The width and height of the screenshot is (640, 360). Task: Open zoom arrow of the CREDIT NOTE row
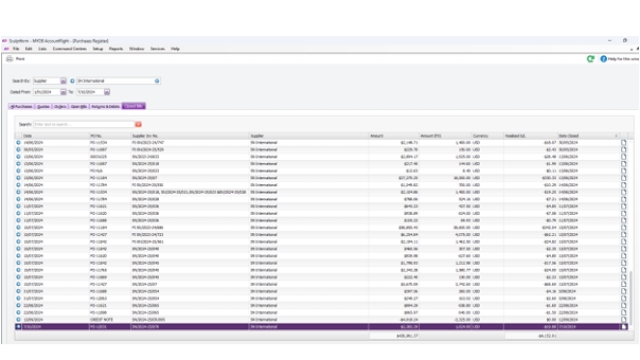18,320
